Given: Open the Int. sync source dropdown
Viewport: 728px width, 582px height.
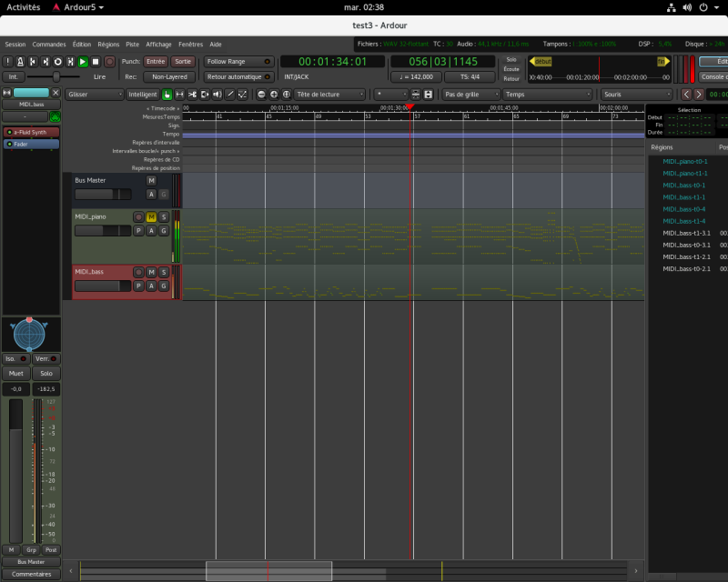Looking at the screenshot, I should (x=13, y=77).
